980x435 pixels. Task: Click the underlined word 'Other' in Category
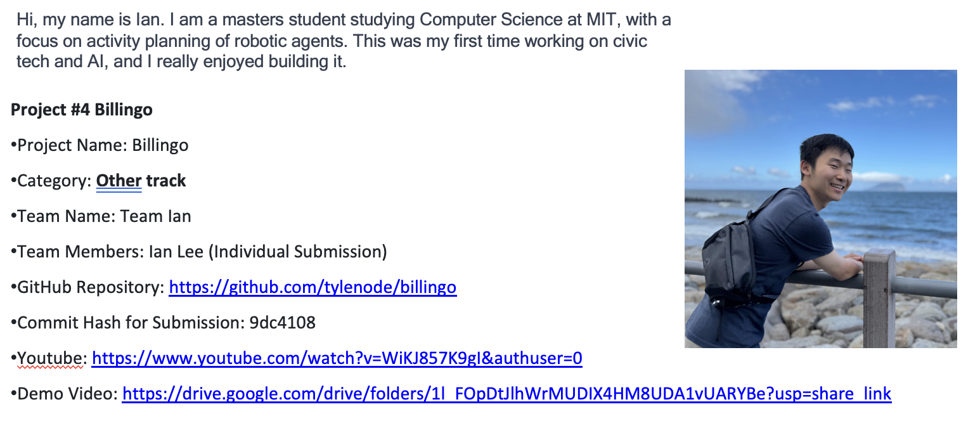pyautogui.click(x=119, y=181)
